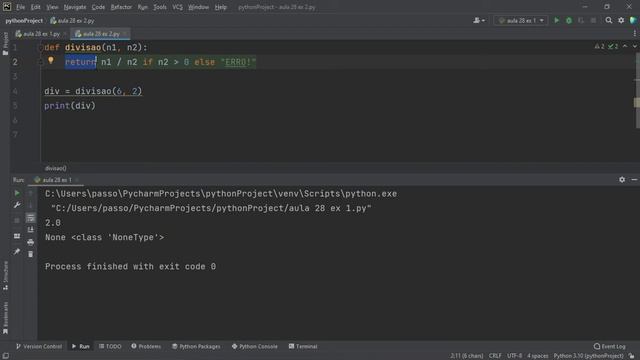Go to next highlighted problem arrow
This screenshot has width=640, height=360.
pyautogui.click(x=634, y=47)
